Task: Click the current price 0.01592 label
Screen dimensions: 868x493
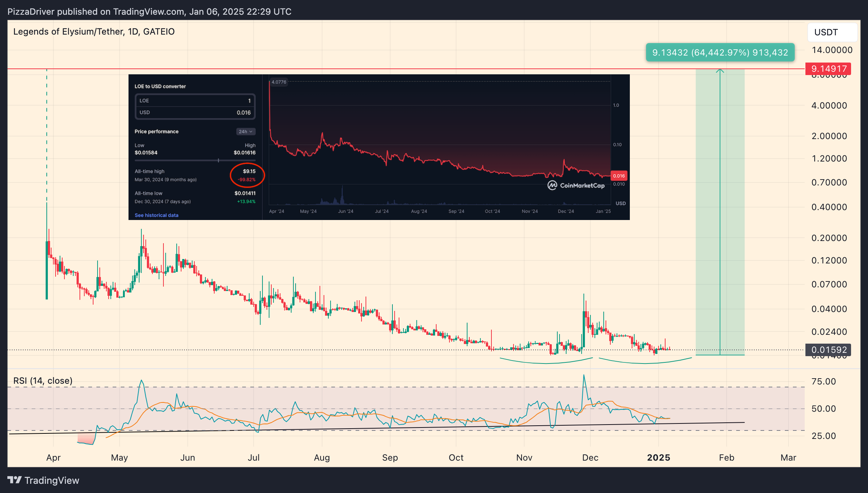Action: (x=828, y=350)
